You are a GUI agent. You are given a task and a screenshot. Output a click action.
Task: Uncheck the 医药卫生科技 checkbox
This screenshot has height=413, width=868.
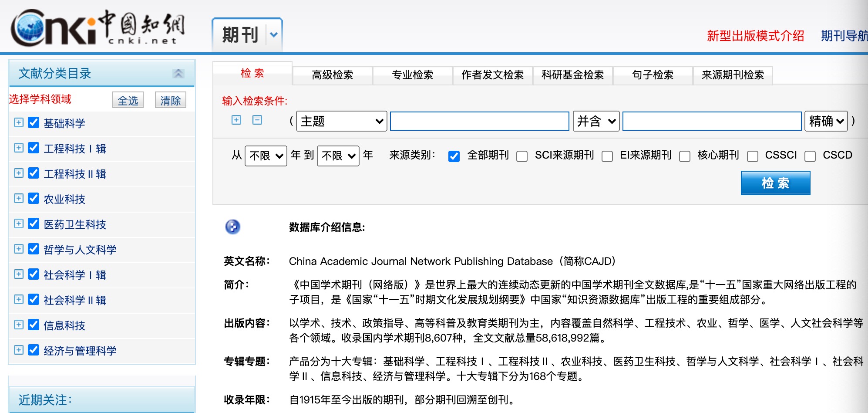tap(34, 223)
